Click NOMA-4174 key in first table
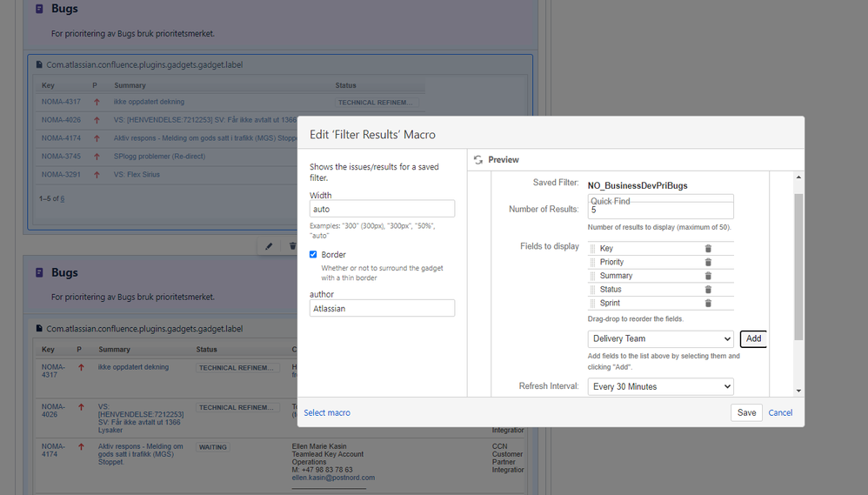868x495 pixels. click(61, 138)
